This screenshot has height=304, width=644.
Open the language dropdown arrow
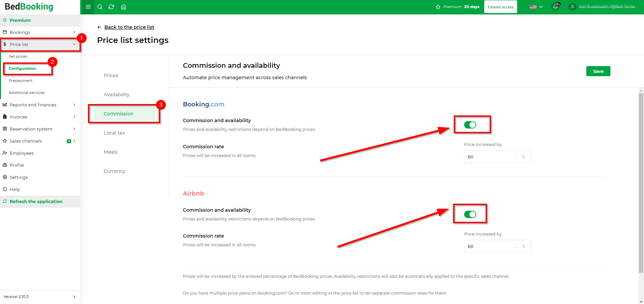pos(541,7)
